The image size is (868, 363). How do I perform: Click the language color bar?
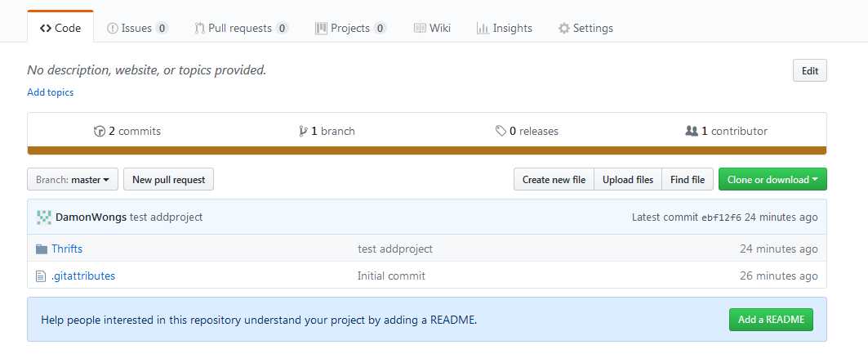pyautogui.click(x=427, y=150)
